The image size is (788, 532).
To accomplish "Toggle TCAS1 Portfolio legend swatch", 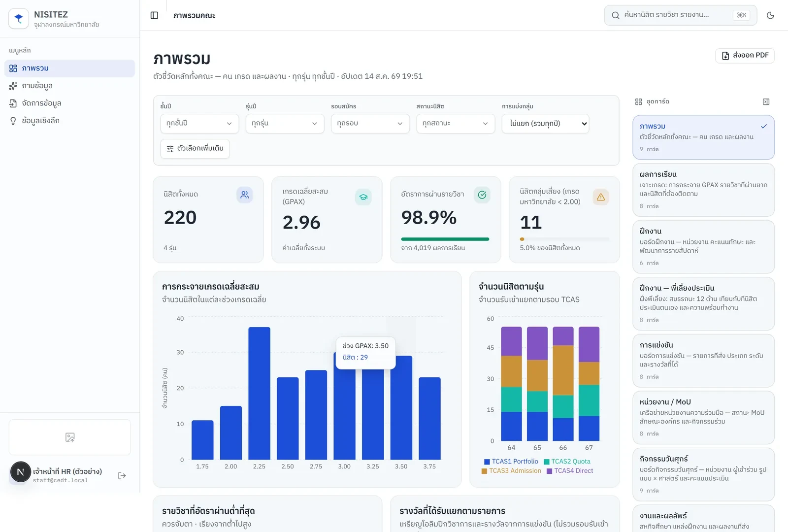I will pyautogui.click(x=487, y=462).
